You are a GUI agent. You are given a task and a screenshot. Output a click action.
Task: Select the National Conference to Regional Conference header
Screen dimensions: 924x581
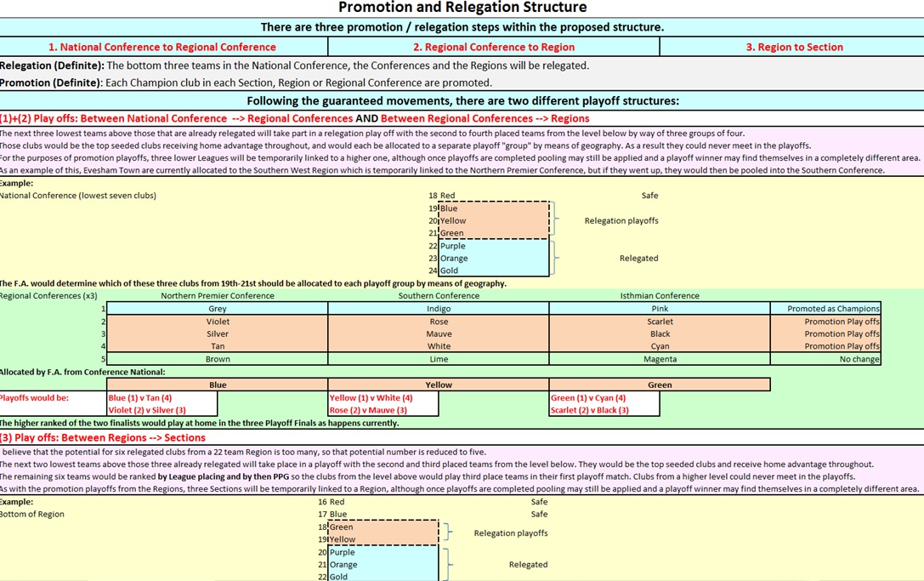pyautogui.click(x=162, y=47)
